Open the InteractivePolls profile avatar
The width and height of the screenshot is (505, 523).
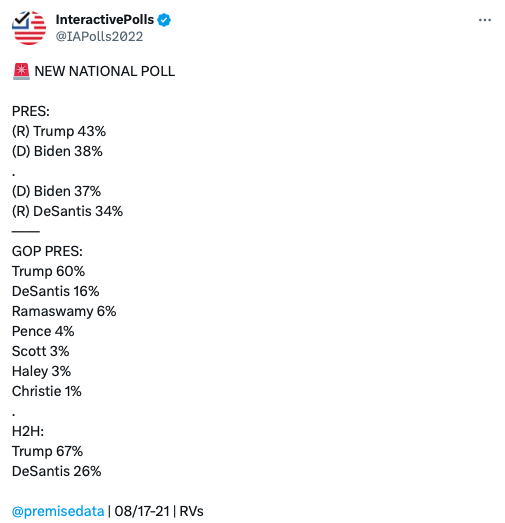[x=29, y=28]
